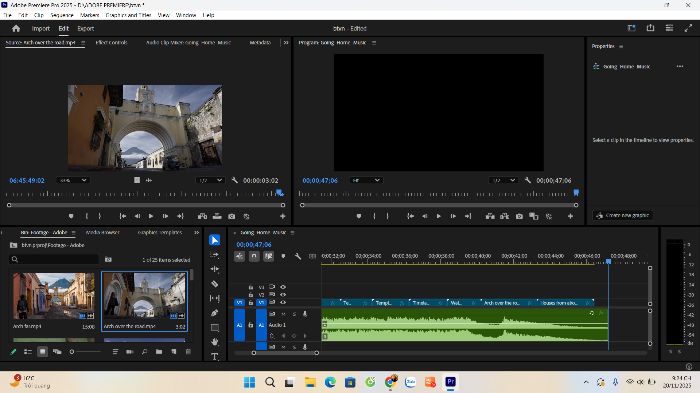Toggle Linked Selection in the Timeline
This screenshot has height=393, width=700.
point(268,256)
